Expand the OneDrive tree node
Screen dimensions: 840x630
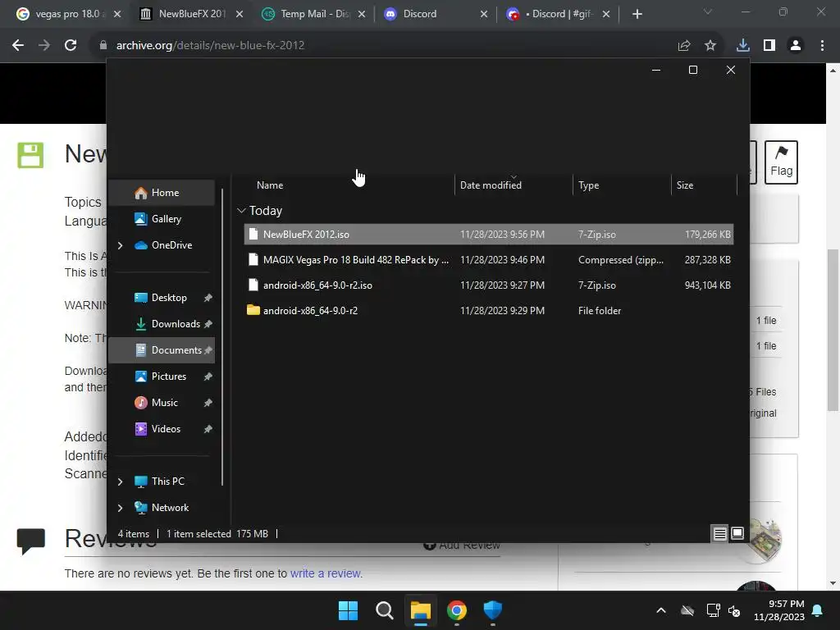click(x=120, y=245)
